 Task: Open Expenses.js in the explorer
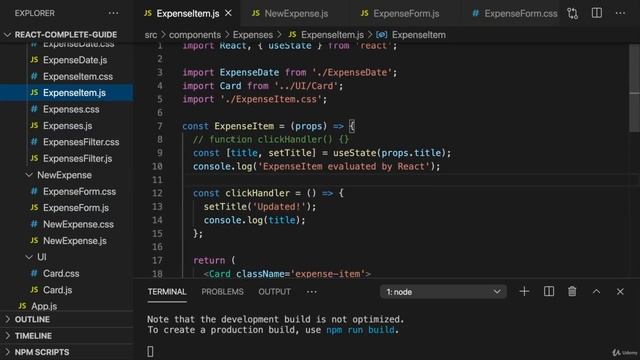coord(67,126)
